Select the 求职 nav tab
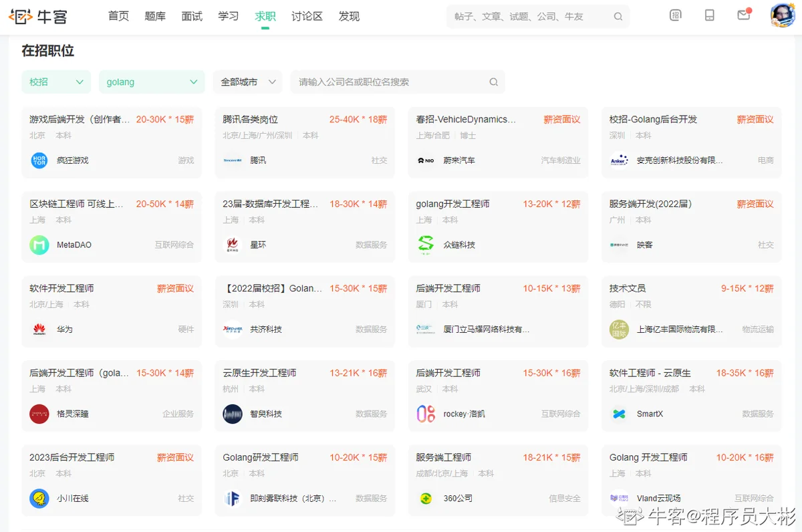The height and width of the screenshot is (532, 802). (265, 16)
